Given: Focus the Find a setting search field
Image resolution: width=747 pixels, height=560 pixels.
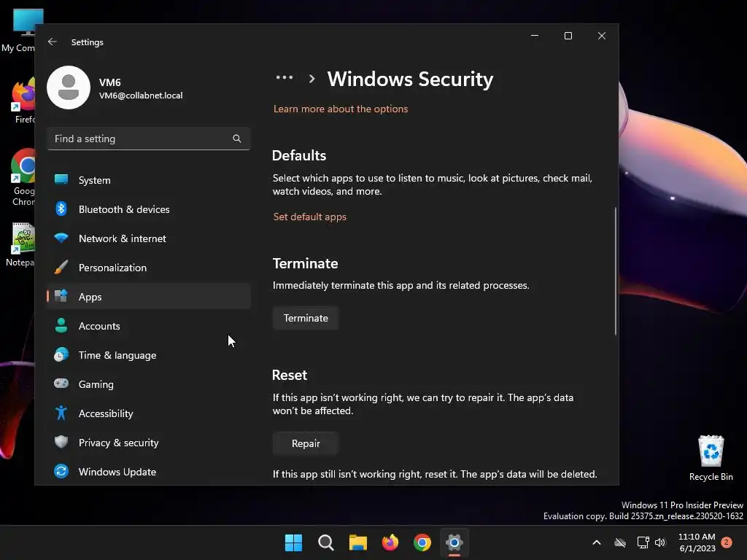Looking at the screenshot, I should pos(149,139).
